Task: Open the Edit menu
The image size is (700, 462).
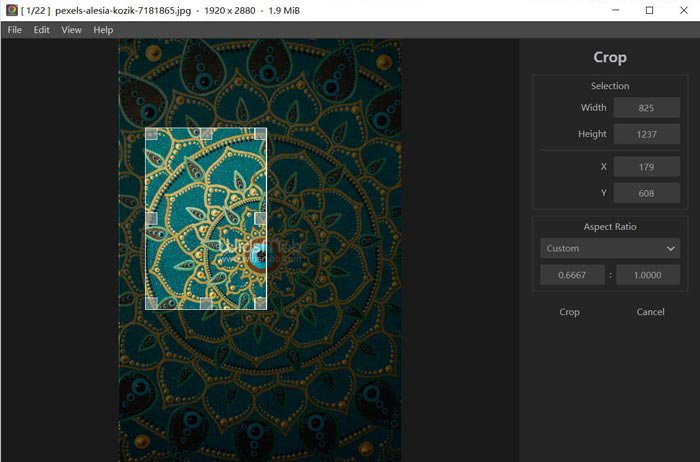Action: click(42, 30)
